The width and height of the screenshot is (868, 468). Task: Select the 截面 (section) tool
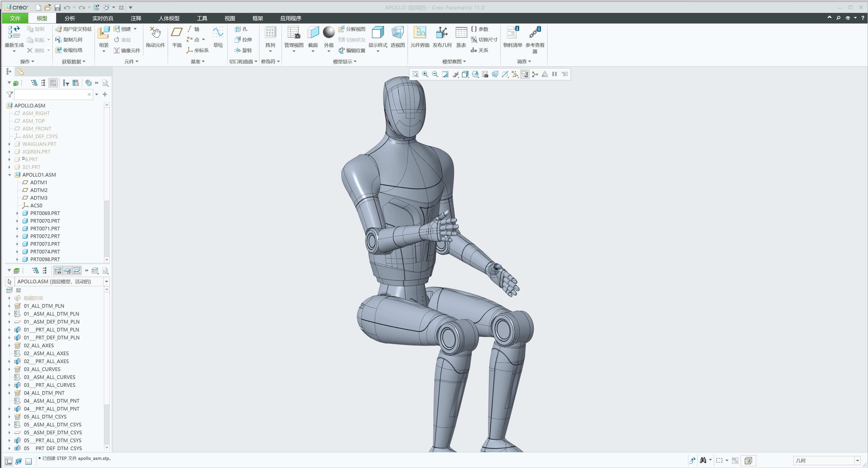tap(313, 37)
